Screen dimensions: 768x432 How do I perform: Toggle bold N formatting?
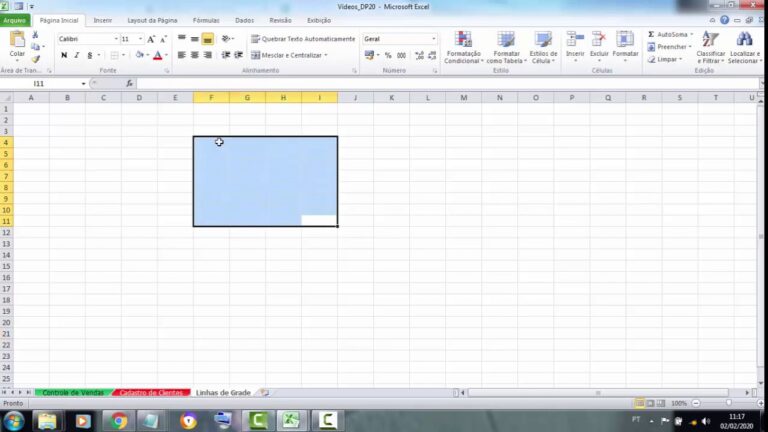pyautogui.click(x=64, y=55)
